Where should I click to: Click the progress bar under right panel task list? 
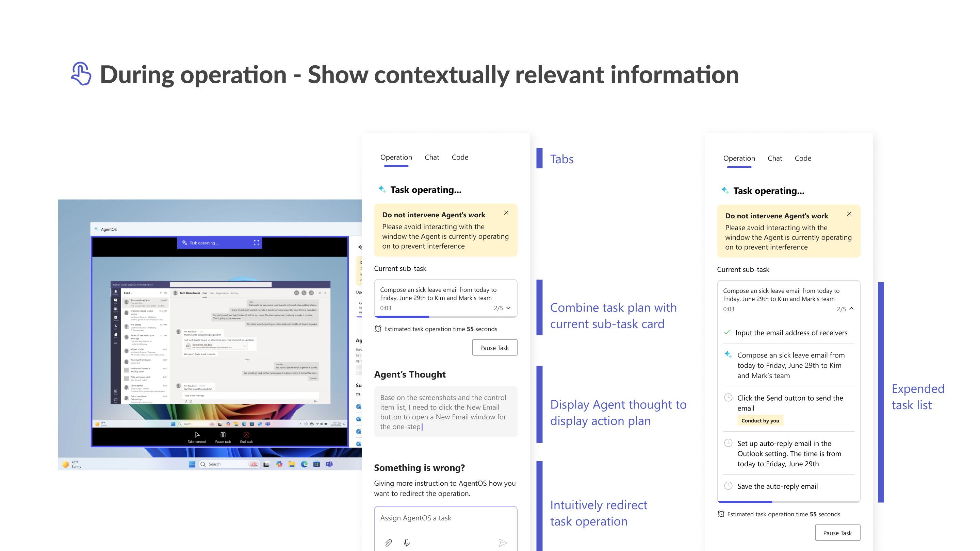click(788, 502)
